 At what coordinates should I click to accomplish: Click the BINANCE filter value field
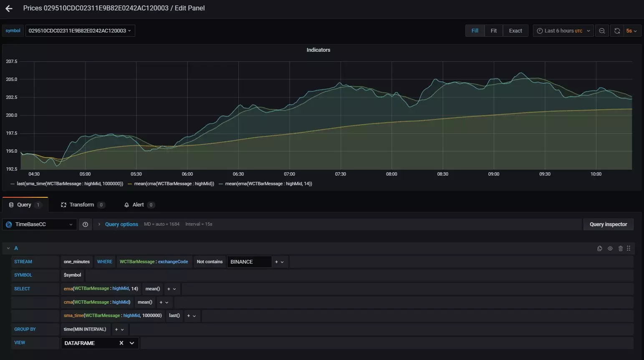249,262
